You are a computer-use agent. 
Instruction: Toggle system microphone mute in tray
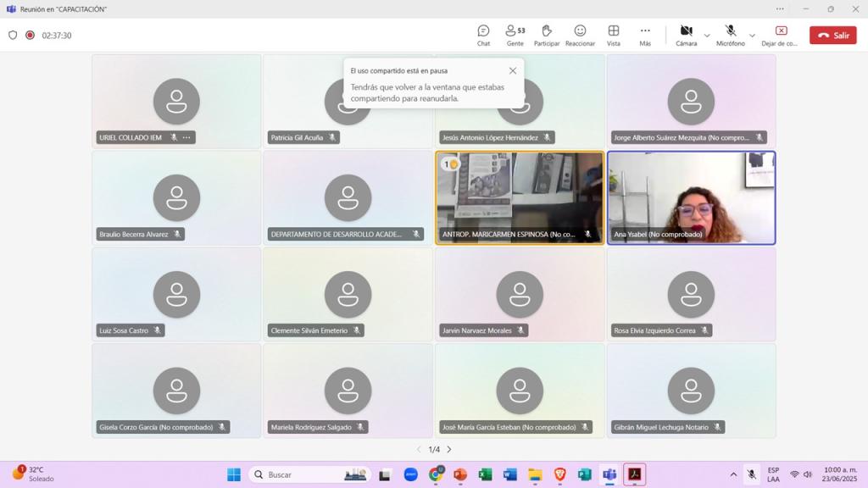751,474
